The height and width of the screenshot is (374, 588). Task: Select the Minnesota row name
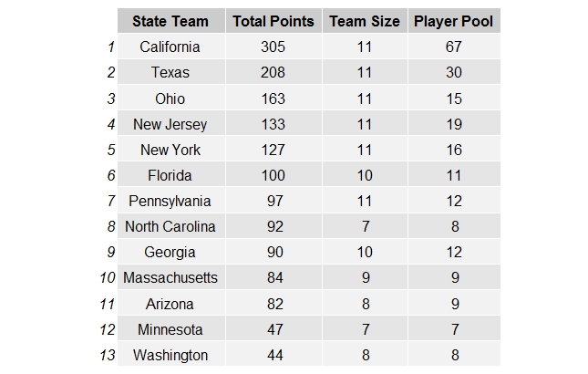coord(171,329)
